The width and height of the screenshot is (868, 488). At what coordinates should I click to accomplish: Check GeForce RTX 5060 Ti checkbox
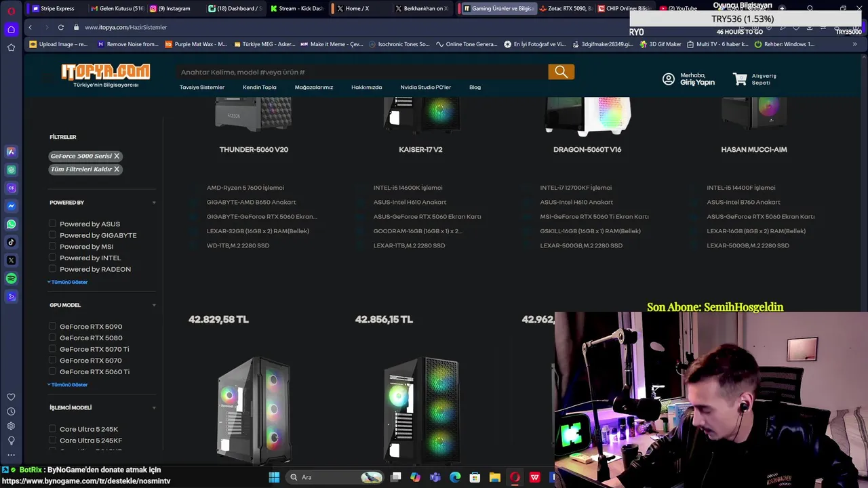52,371
